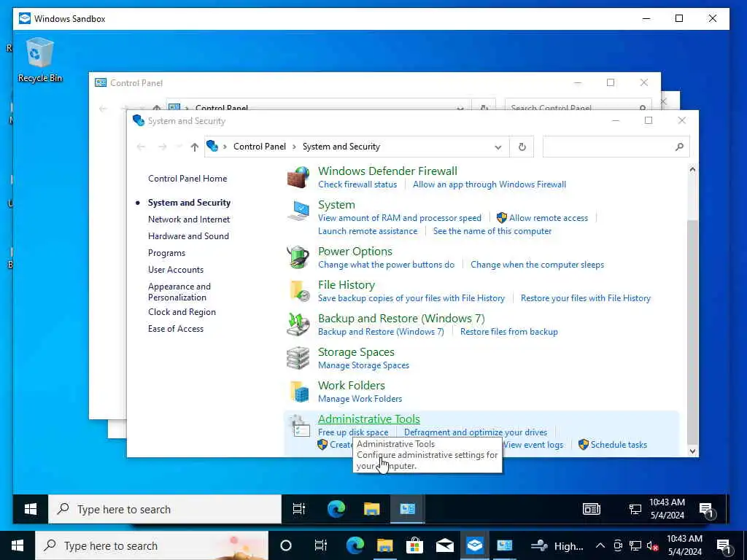This screenshot has width=747, height=560.
Task: Click the Power Options battery icon
Action: (x=298, y=257)
